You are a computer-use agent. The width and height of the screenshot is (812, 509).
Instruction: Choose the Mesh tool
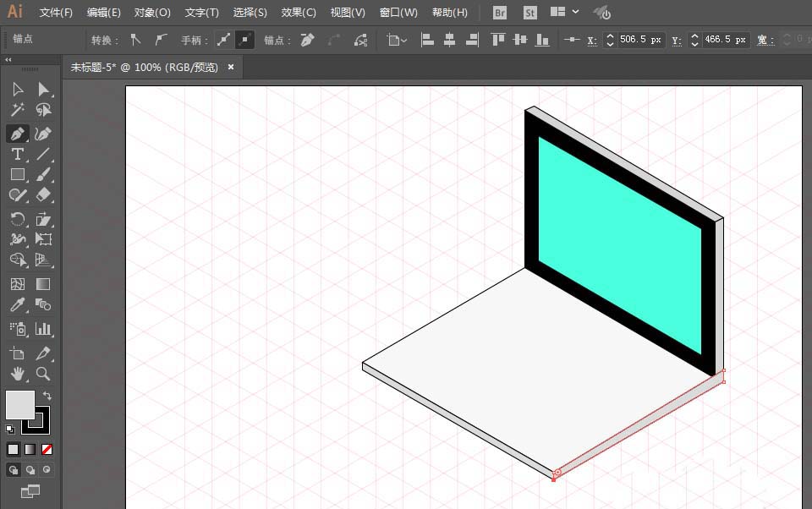[x=18, y=284]
